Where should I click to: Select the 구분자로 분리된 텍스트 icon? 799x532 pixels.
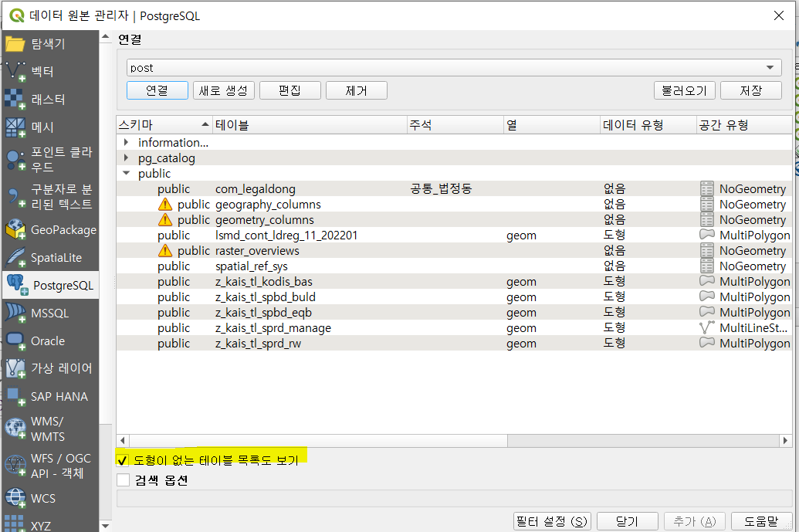click(15, 197)
